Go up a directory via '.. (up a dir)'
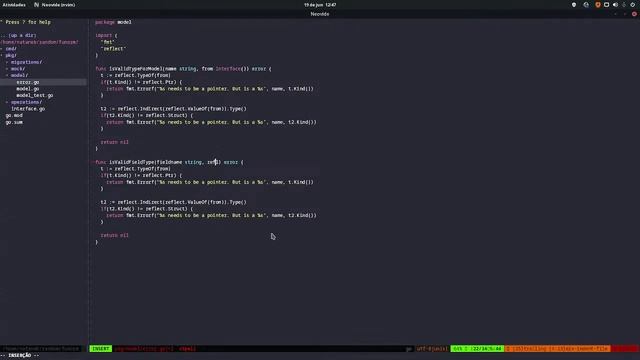The height and width of the screenshot is (360, 640). pos(19,36)
